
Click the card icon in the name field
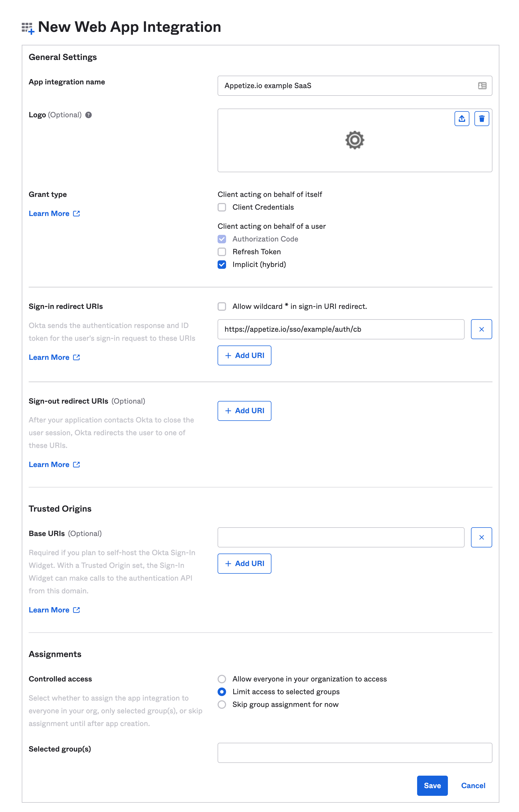click(482, 85)
